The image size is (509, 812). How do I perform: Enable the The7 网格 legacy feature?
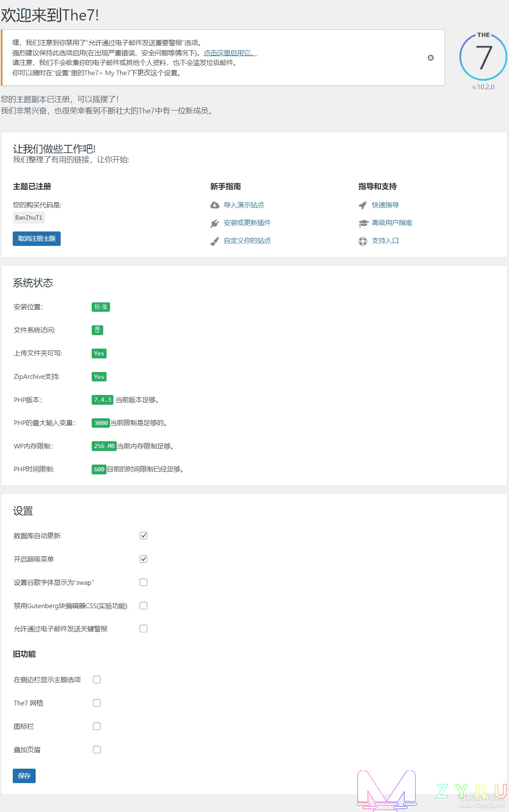pos(97,703)
